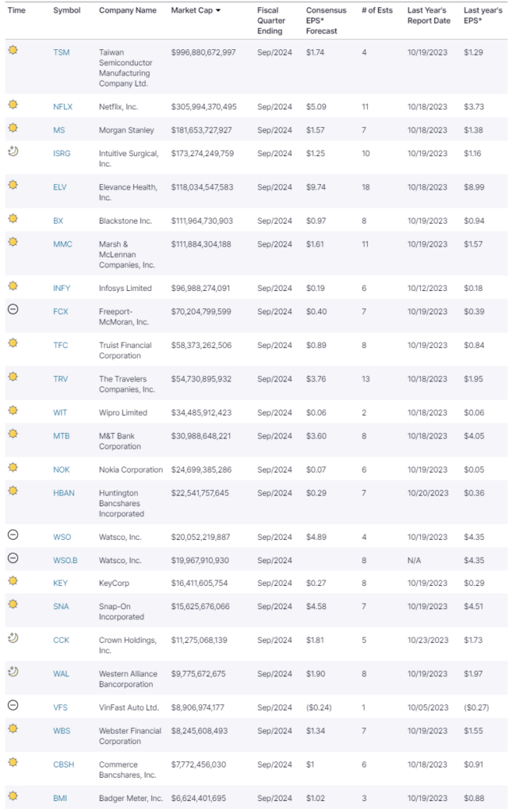516x812 pixels.
Task: Click the sun icon beside TFC
Action: (x=13, y=343)
